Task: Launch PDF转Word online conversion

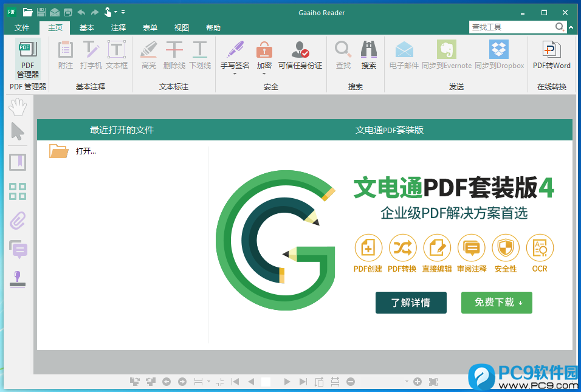Action: (x=552, y=55)
